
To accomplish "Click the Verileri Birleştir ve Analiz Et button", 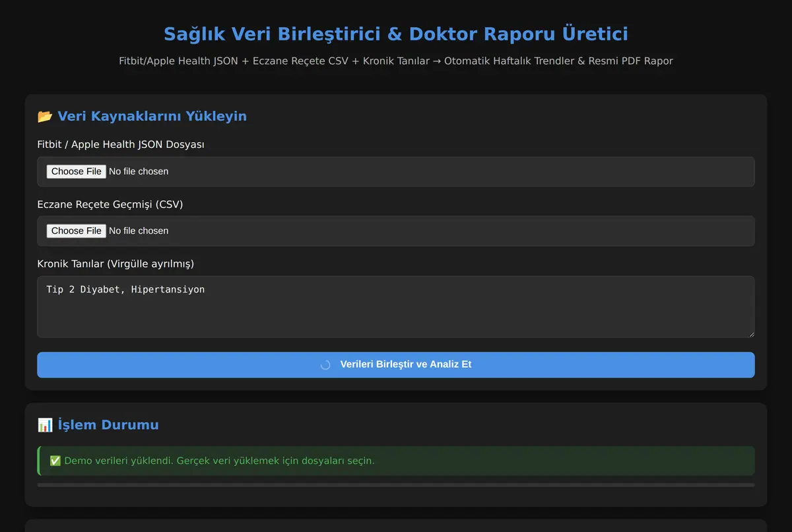I will [x=396, y=365].
